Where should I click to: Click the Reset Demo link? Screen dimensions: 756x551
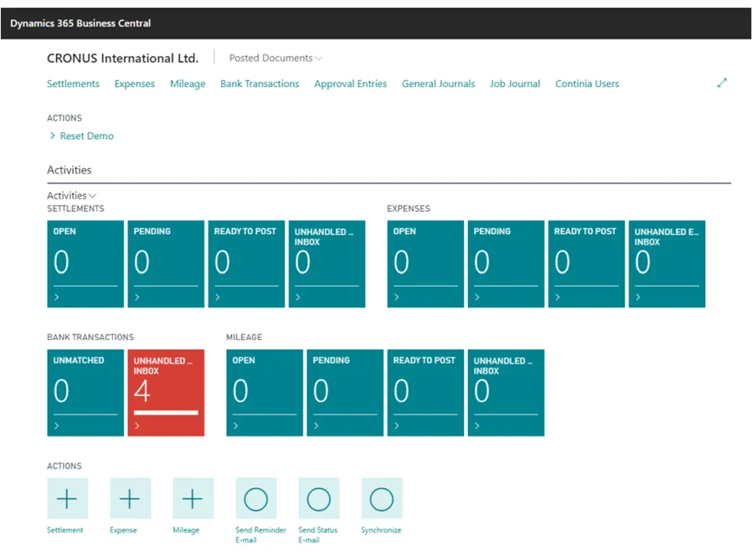click(x=87, y=136)
